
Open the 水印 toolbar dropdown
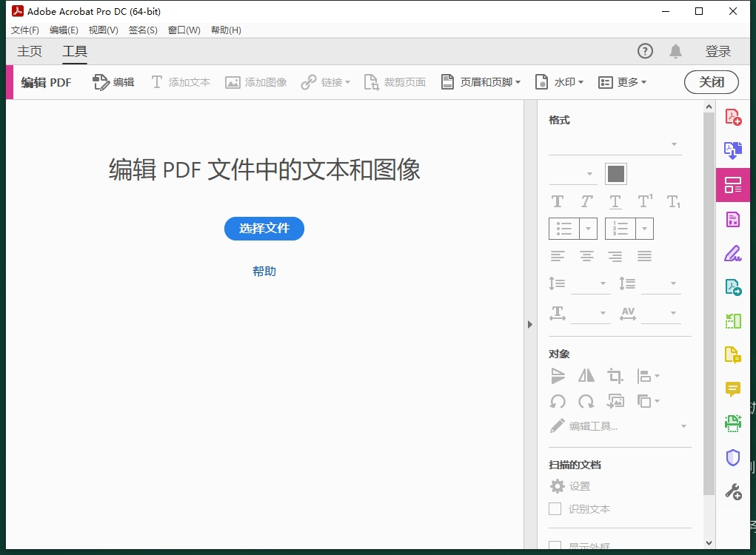click(x=560, y=82)
